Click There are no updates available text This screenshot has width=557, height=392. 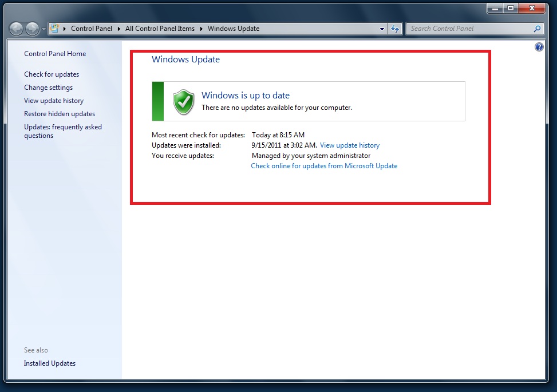pyautogui.click(x=276, y=108)
